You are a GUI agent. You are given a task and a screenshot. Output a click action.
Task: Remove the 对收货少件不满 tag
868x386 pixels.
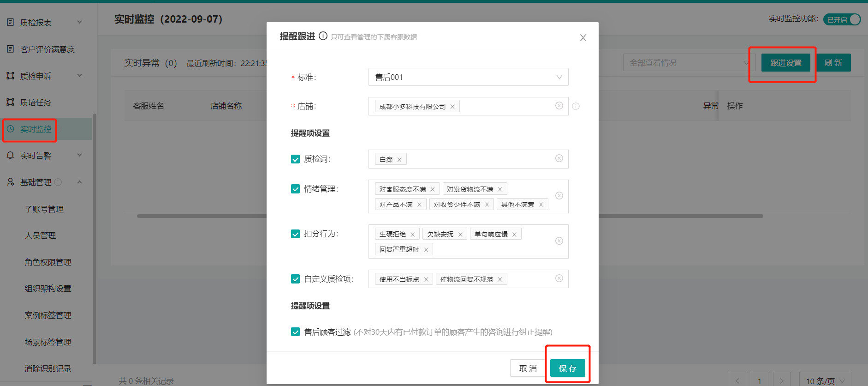(487, 205)
